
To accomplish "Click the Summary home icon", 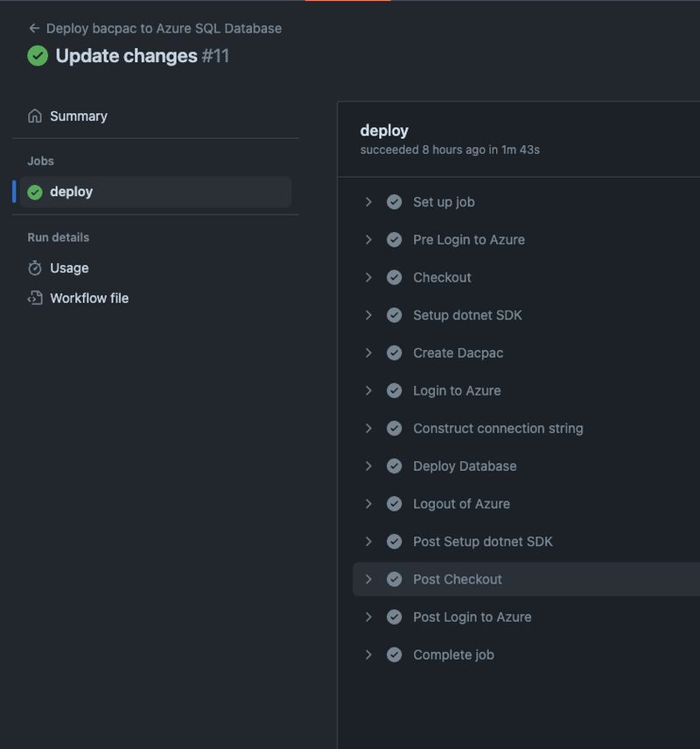I will tap(35, 115).
